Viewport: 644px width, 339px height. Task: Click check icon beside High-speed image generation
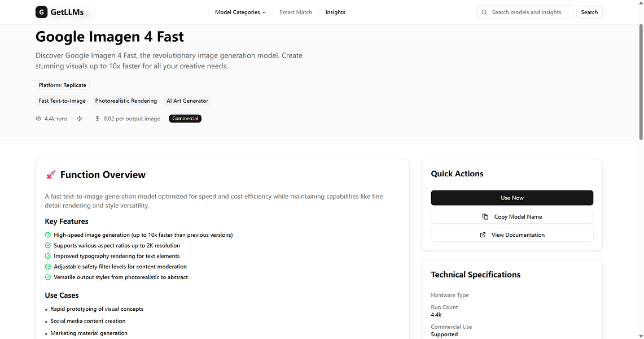click(48, 235)
